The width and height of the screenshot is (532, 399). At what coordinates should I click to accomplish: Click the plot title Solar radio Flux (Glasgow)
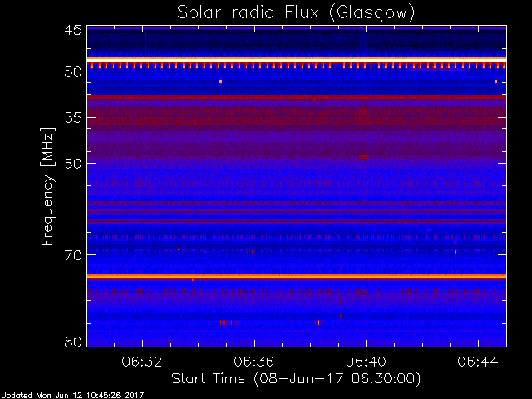click(x=296, y=13)
